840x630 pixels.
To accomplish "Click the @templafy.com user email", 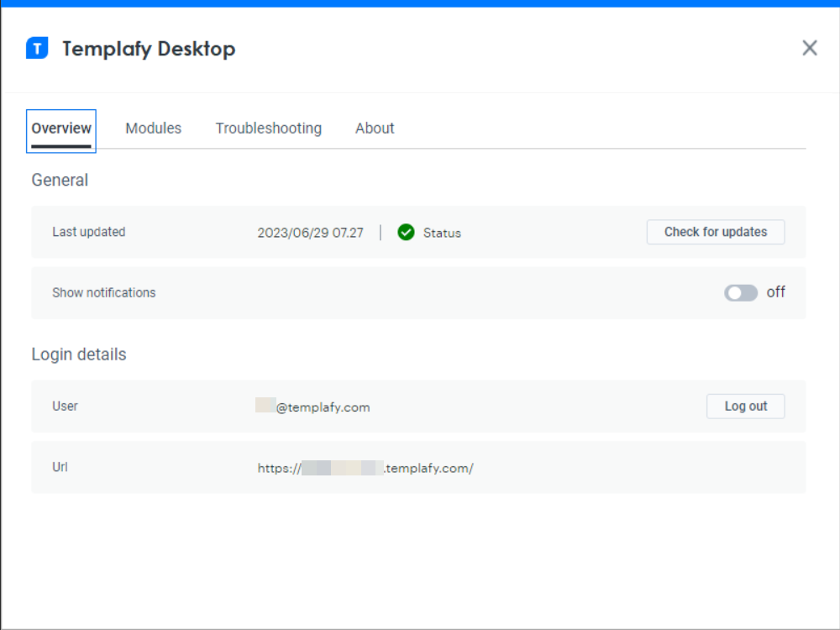I will 313,407.
